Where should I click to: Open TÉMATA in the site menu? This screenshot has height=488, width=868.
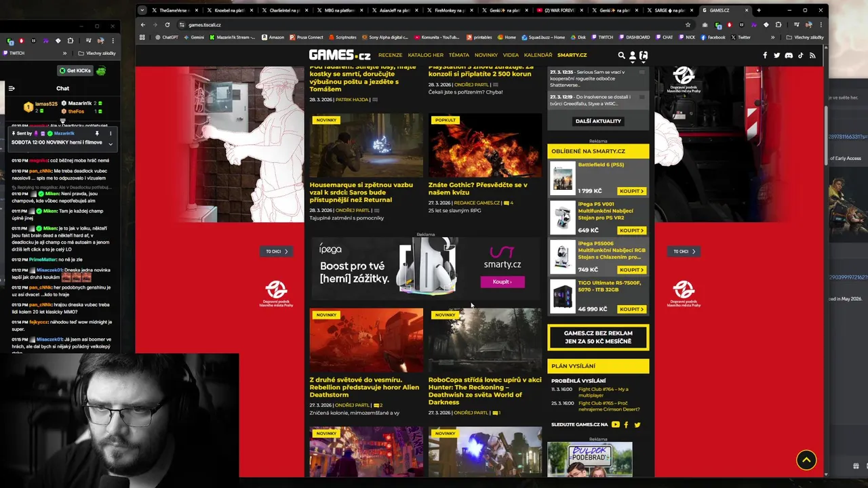(x=458, y=55)
